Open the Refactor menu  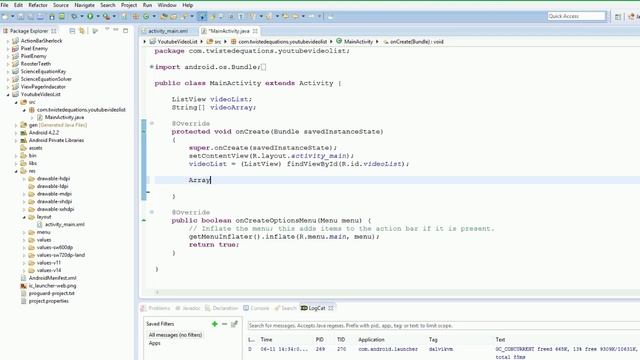click(38, 5)
